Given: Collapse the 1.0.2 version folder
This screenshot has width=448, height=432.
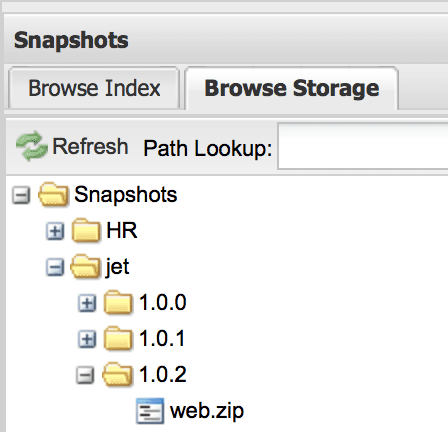Looking at the screenshot, I should (x=85, y=375).
